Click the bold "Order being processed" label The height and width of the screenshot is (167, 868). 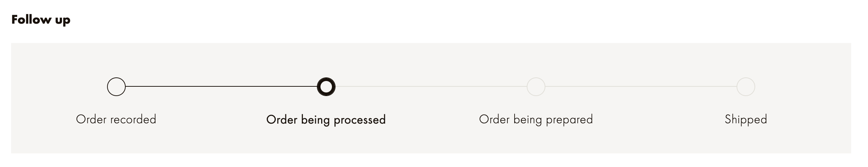click(x=326, y=120)
